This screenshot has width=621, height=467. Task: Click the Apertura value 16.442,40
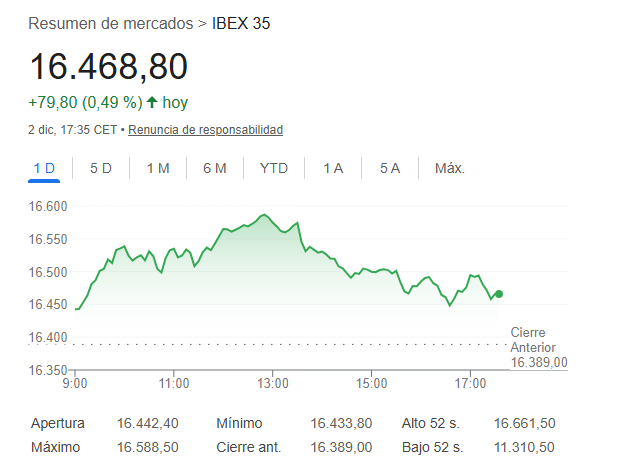[147, 423]
